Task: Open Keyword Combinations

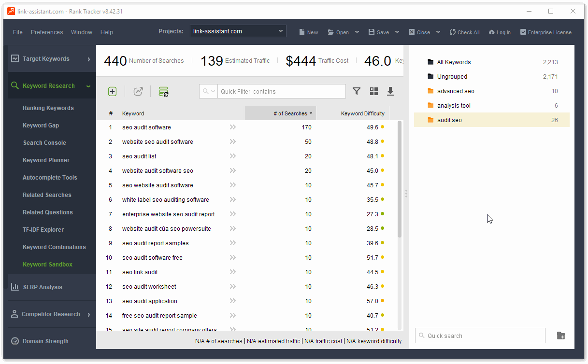Action: [54, 247]
